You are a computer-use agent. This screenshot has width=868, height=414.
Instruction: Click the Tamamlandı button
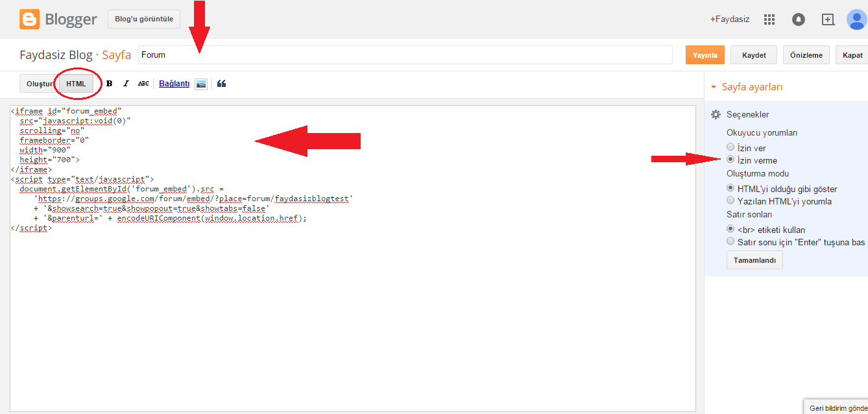[x=754, y=260]
